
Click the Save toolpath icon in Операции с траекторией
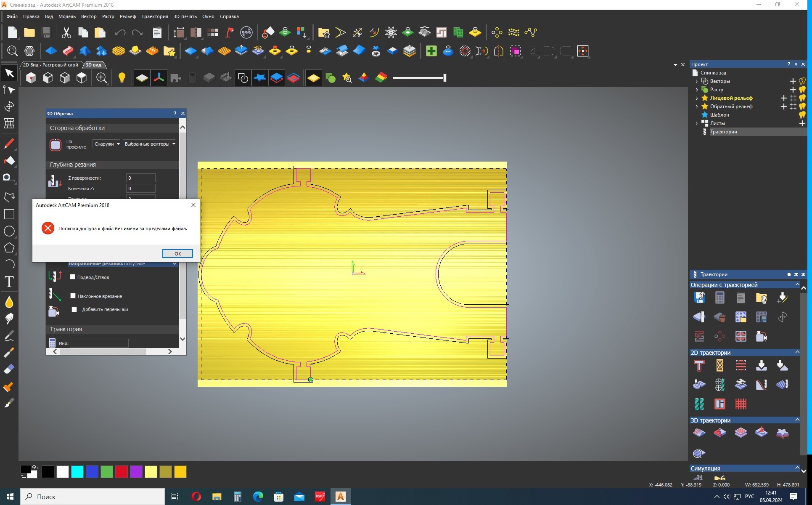click(699, 298)
